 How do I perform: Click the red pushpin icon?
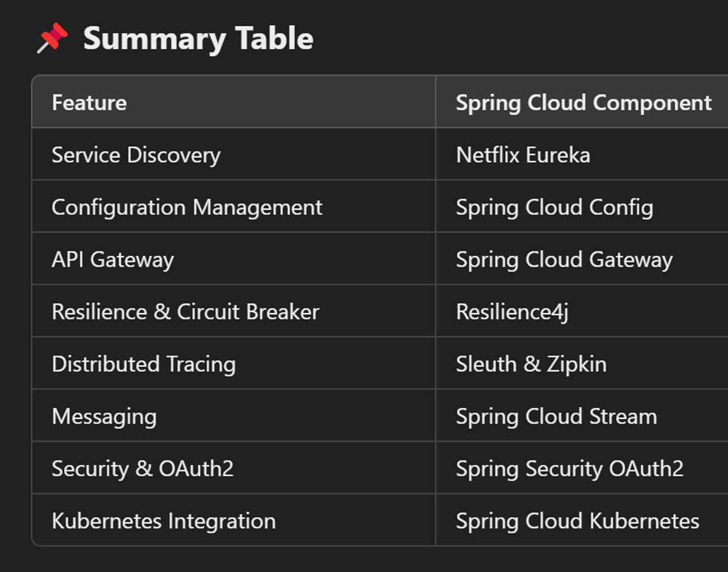[53, 38]
